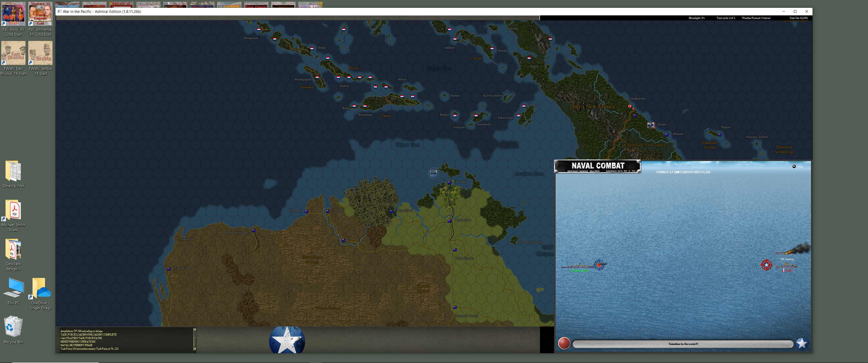
Task: Click the arrow icon beside the Done label
Action: (794, 166)
